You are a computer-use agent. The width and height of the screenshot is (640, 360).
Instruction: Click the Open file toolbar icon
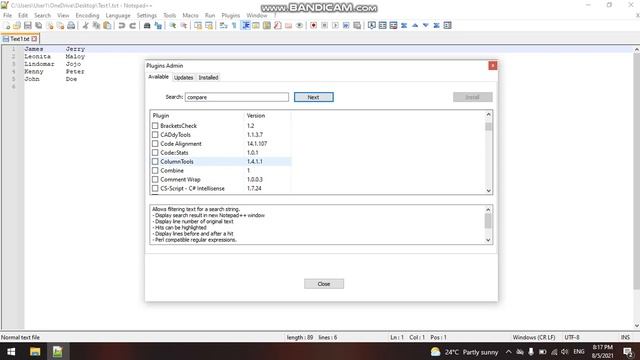[17, 25]
